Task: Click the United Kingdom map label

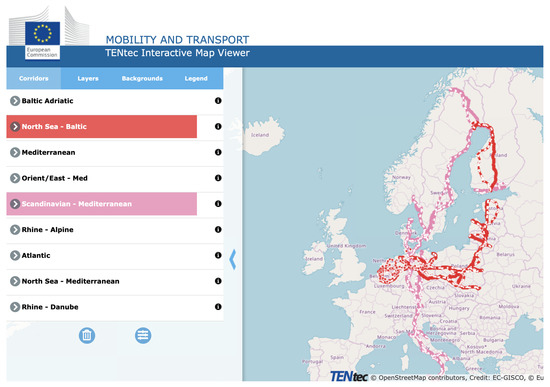Action: (346, 246)
